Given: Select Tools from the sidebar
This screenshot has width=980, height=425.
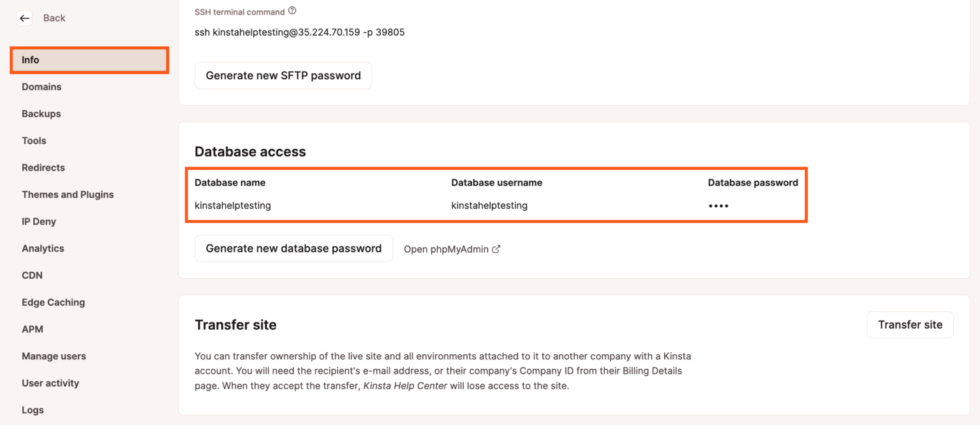Looking at the screenshot, I should (34, 140).
